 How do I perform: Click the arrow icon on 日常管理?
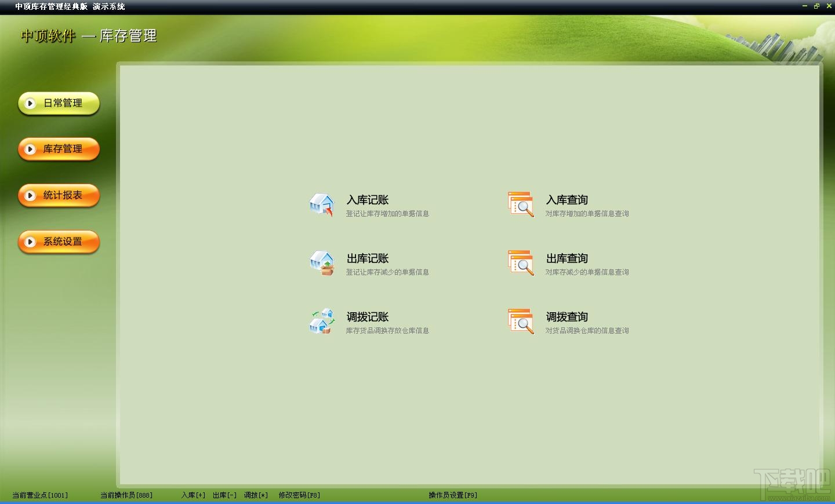31,104
